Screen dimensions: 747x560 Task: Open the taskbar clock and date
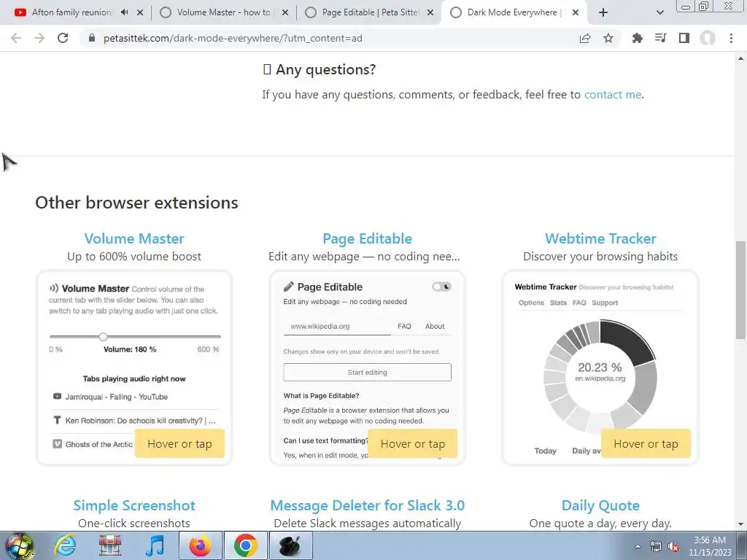point(710,546)
